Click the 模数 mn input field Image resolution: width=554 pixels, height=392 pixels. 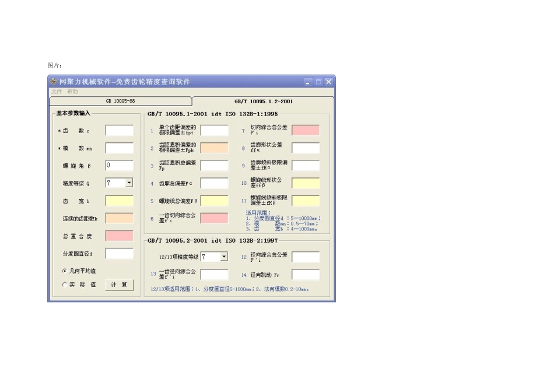coord(120,148)
